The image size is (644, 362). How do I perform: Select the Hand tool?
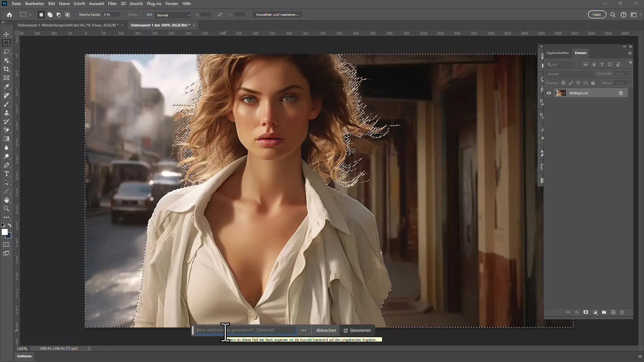pyautogui.click(x=6, y=200)
